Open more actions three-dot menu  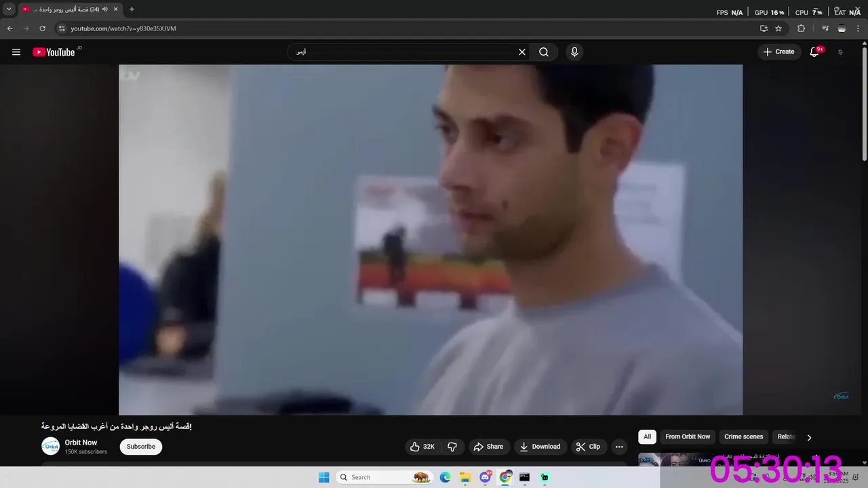618,447
